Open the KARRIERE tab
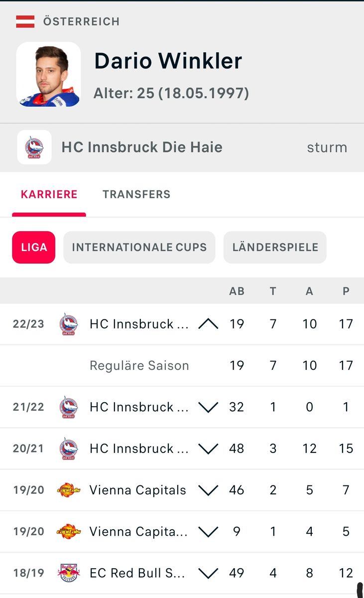 [49, 194]
